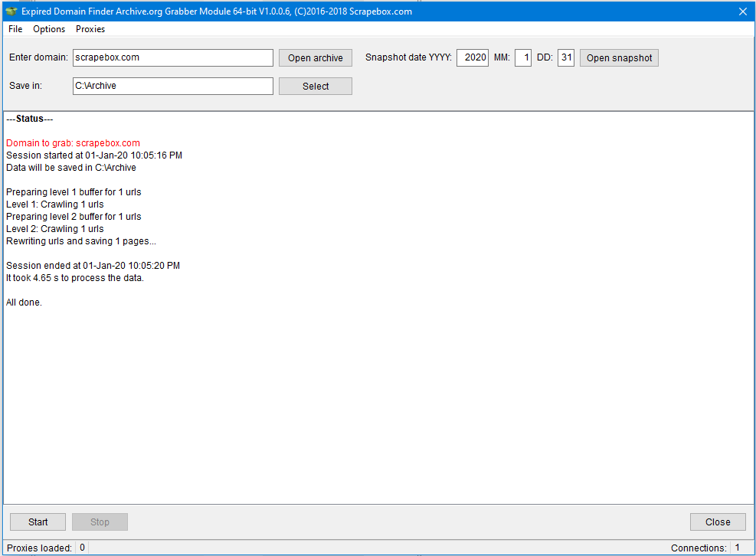Click the application icon in title bar
The width and height of the screenshot is (756, 556).
click(x=11, y=11)
